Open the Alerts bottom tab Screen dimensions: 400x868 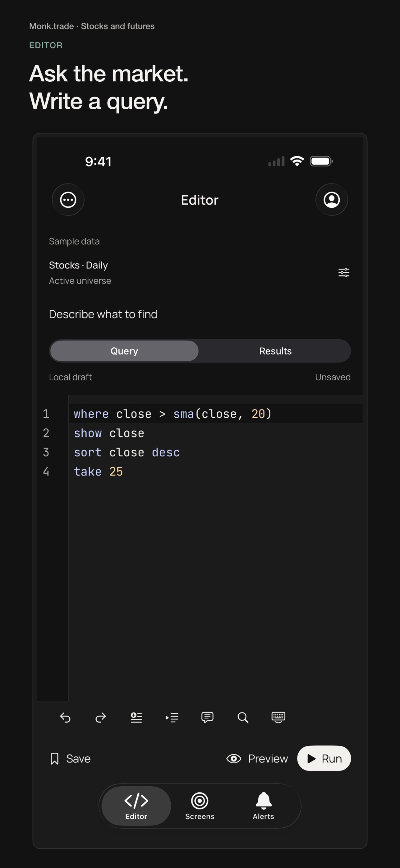(x=264, y=806)
